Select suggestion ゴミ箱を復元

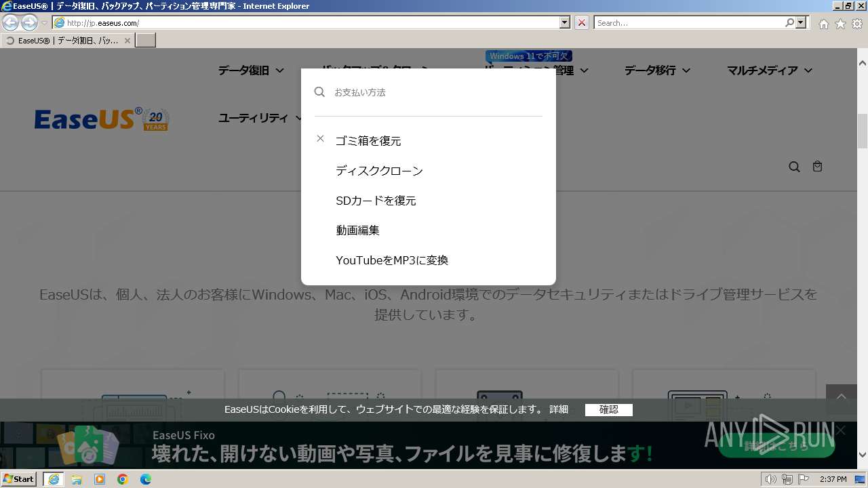tap(368, 141)
